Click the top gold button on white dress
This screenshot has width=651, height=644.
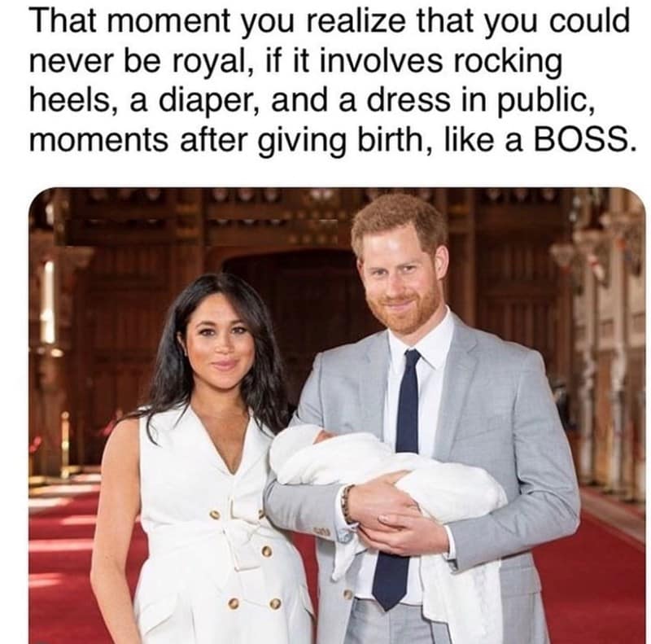pyautogui.click(x=214, y=515)
